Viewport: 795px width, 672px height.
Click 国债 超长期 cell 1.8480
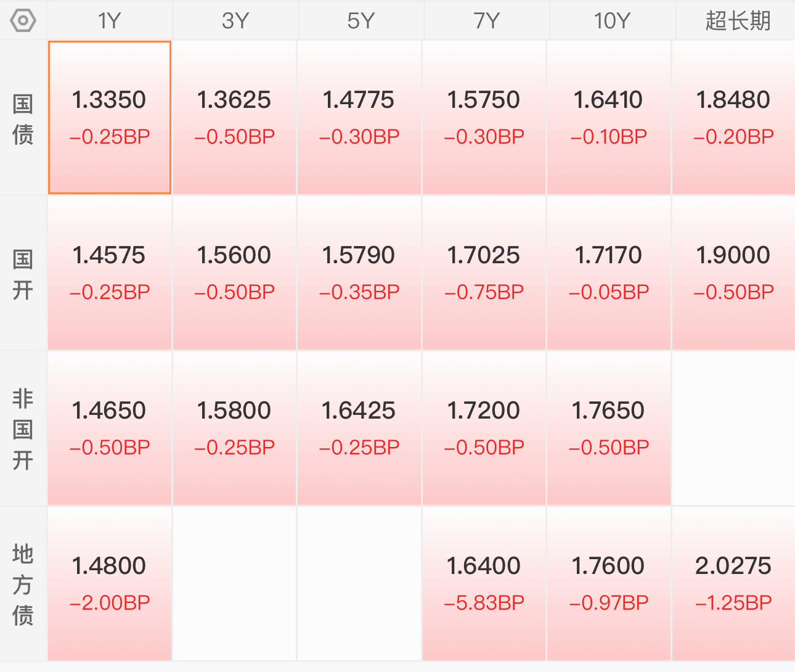(x=733, y=118)
